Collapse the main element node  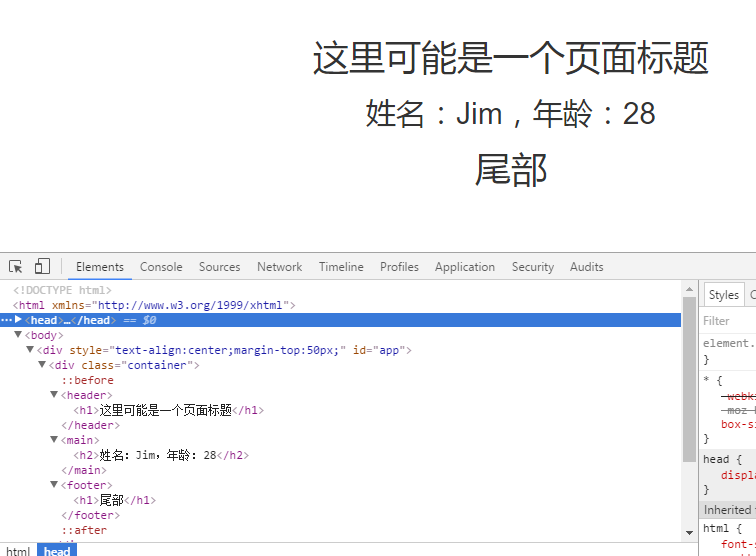[54, 439]
